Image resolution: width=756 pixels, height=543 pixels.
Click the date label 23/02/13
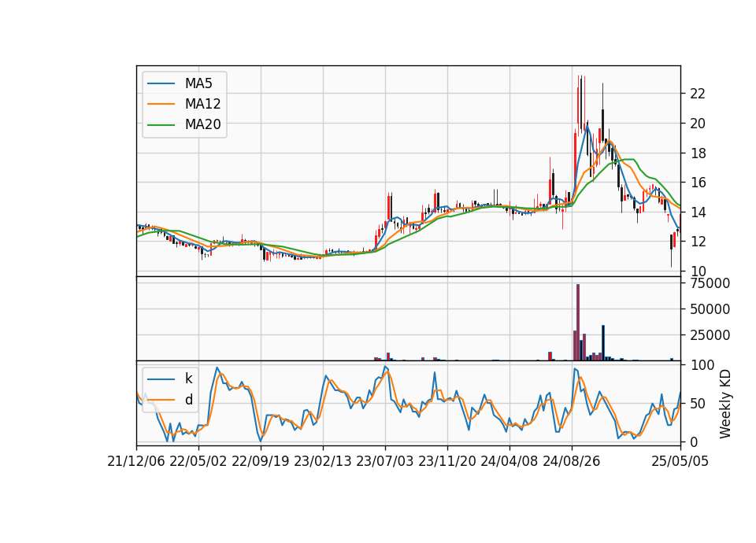[x=323, y=461]
